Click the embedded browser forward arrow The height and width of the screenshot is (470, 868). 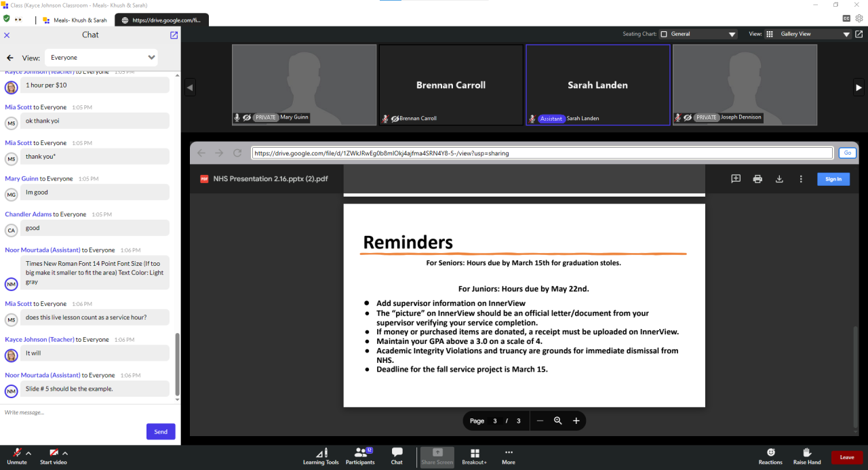219,153
